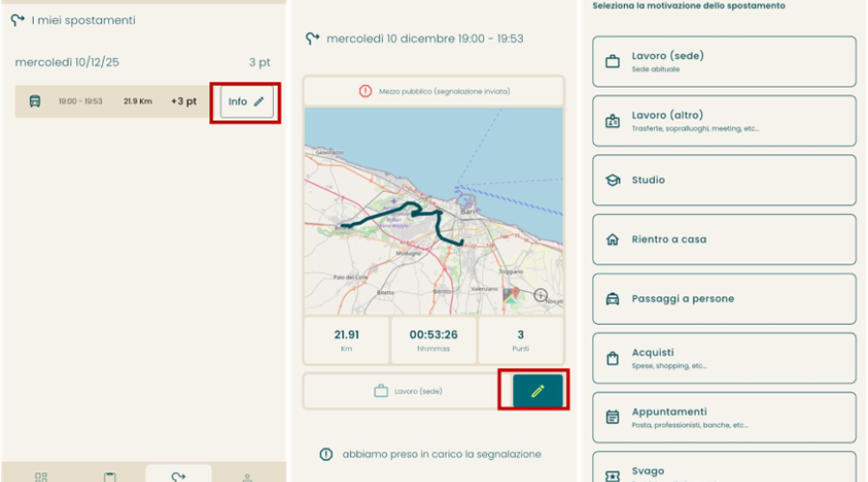Choose Passaggi a persone motivation

point(724,299)
